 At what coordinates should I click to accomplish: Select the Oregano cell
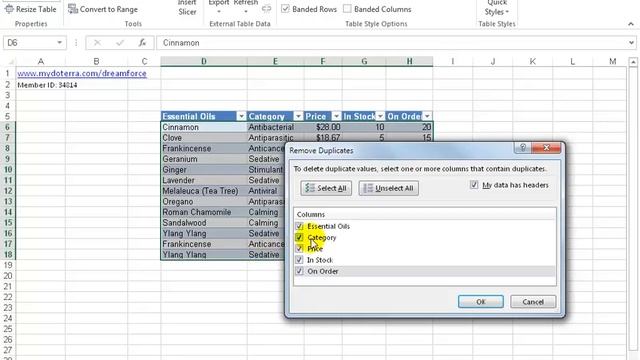(204, 202)
